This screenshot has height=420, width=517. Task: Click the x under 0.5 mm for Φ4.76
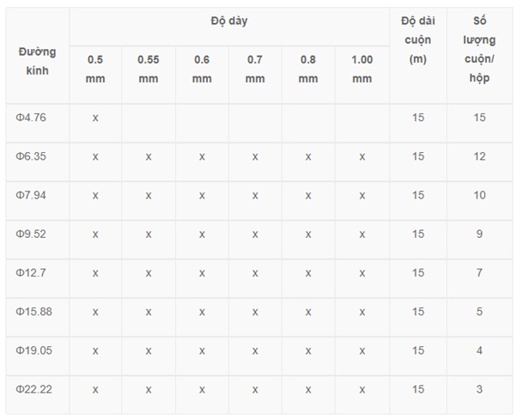(95, 117)
